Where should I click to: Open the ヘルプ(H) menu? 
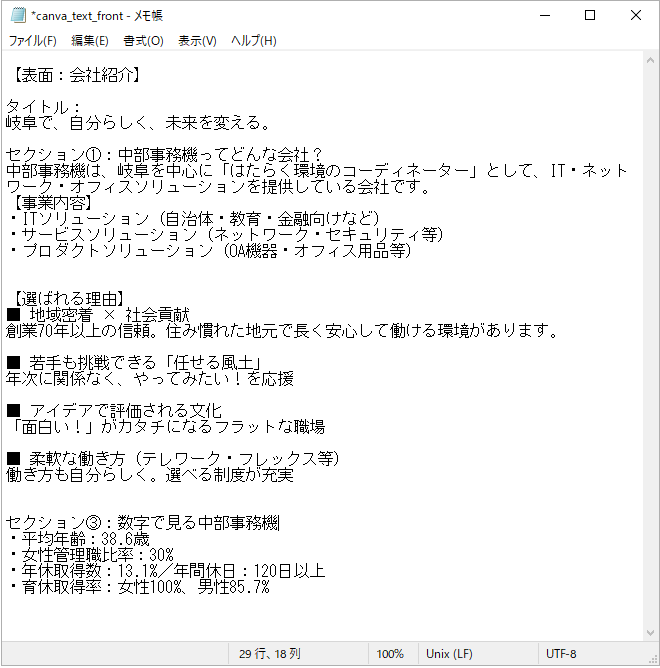[x=254, y=41]
